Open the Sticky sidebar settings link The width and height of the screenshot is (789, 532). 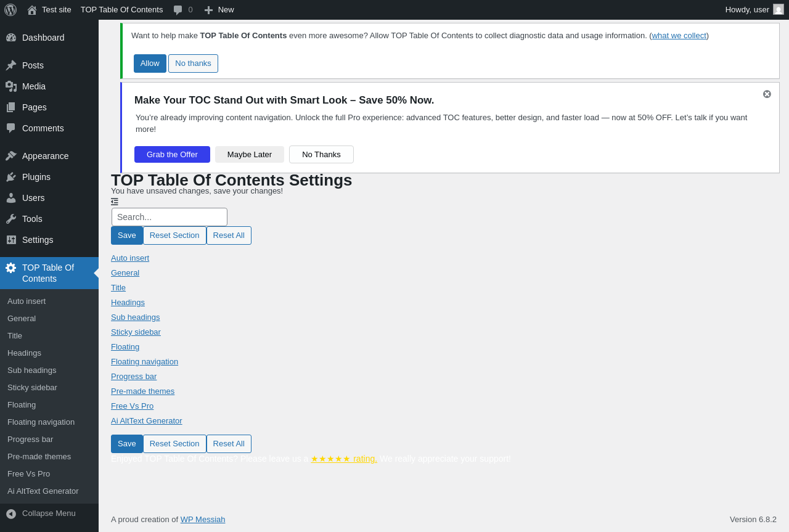136,332
